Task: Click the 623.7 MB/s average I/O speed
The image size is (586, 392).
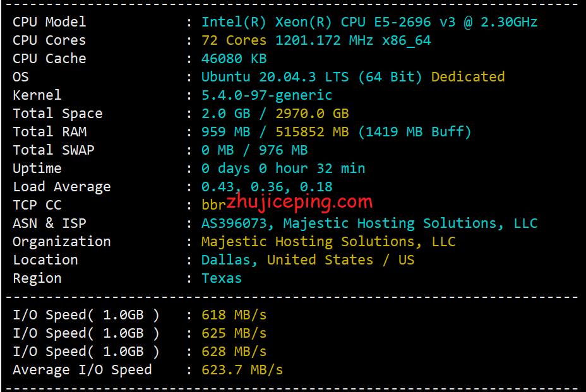Action: pyautogui.click(x=242, y=370)
